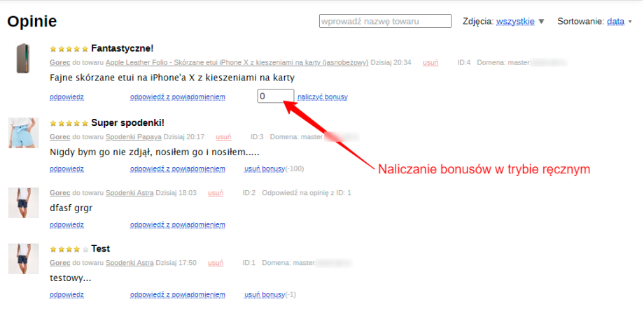Click thumbnail of the Test review

tap(24, 259)
